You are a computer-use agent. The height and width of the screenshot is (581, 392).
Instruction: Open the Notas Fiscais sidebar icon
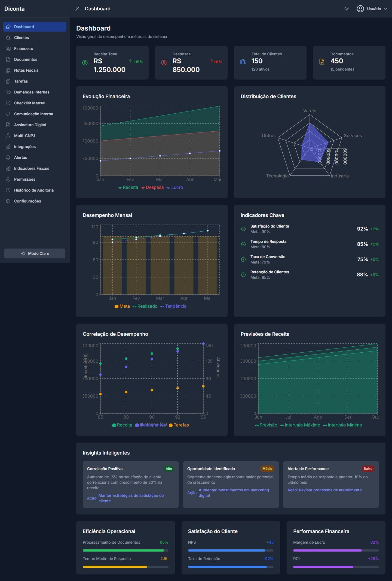point(8,70)
